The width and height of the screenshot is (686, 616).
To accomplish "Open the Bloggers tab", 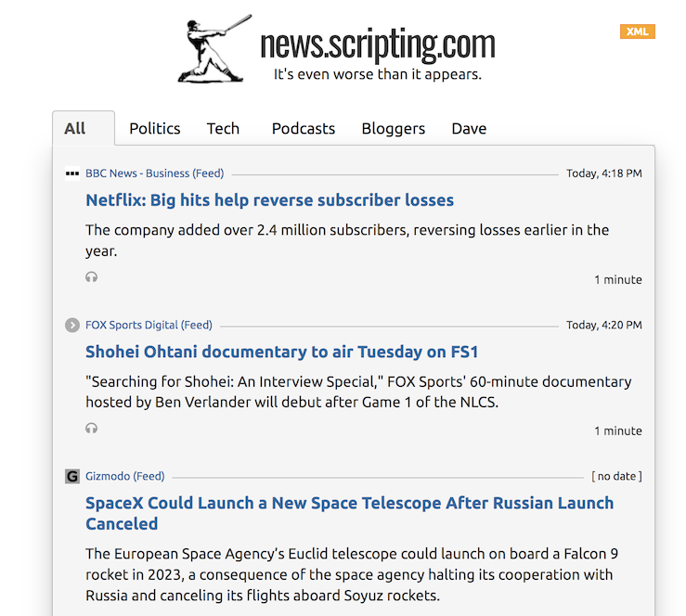I will (x=394, y=129).
